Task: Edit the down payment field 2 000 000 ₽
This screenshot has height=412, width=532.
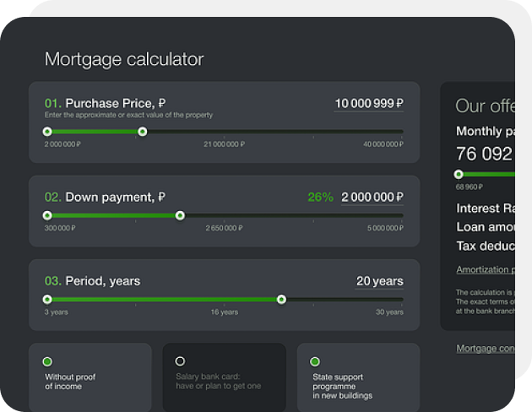Action: click(372, 198)
